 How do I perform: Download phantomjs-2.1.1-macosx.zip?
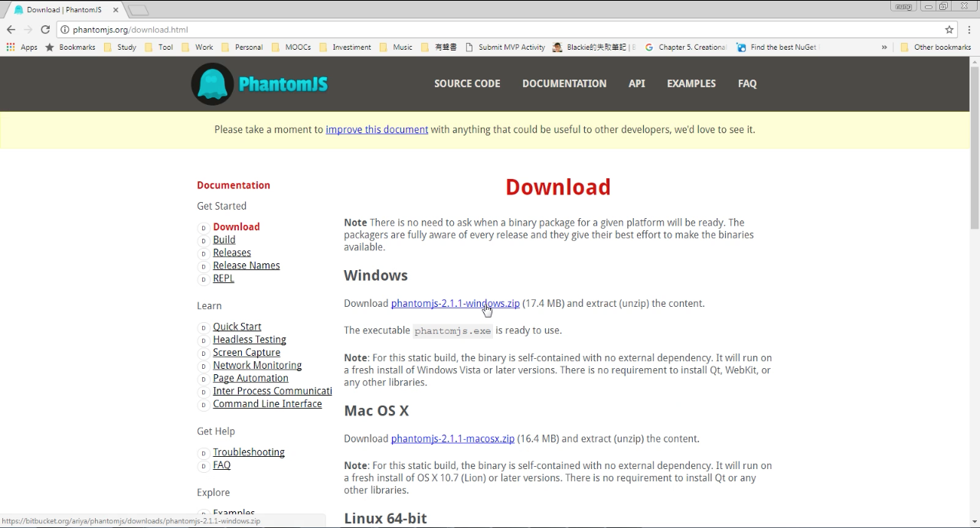[452, 439]
